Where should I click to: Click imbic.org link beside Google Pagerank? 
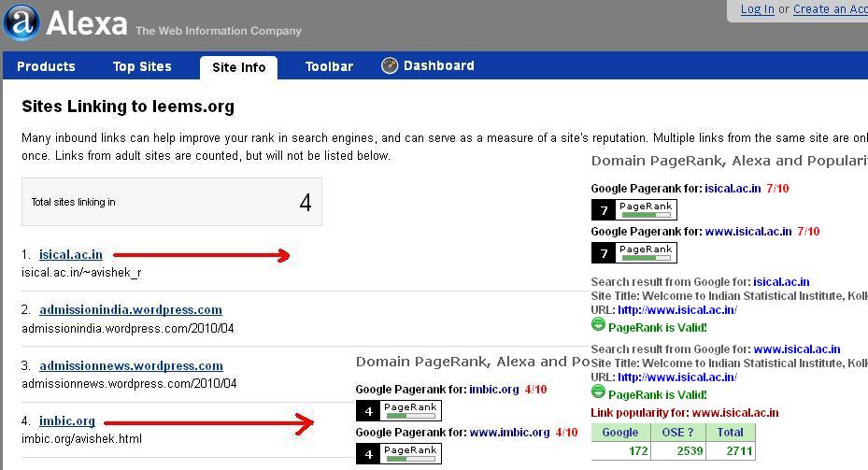[x=494, y=390]
